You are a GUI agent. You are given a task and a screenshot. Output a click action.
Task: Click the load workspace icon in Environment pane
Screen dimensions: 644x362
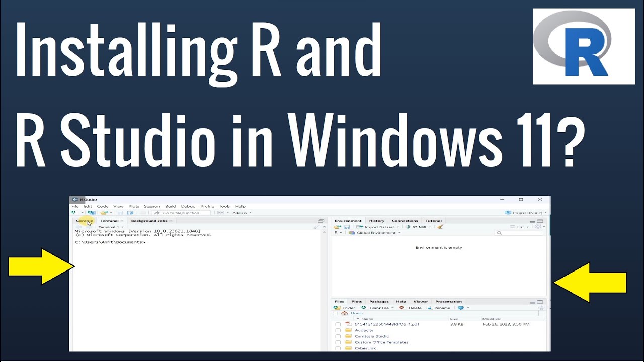[337, 227]
